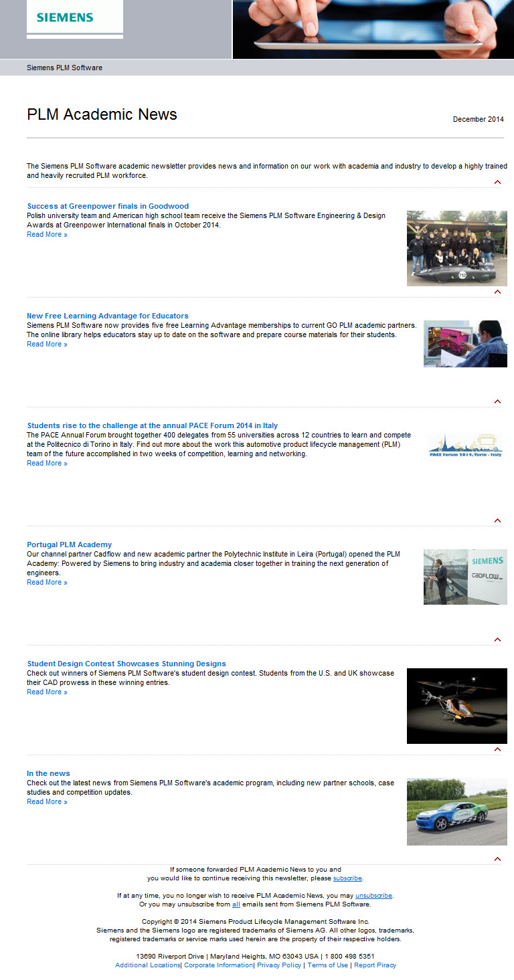Click the unsubscribe link in footer
The image size is (514, 980).
pyautogui.click(x=373, y=895)
